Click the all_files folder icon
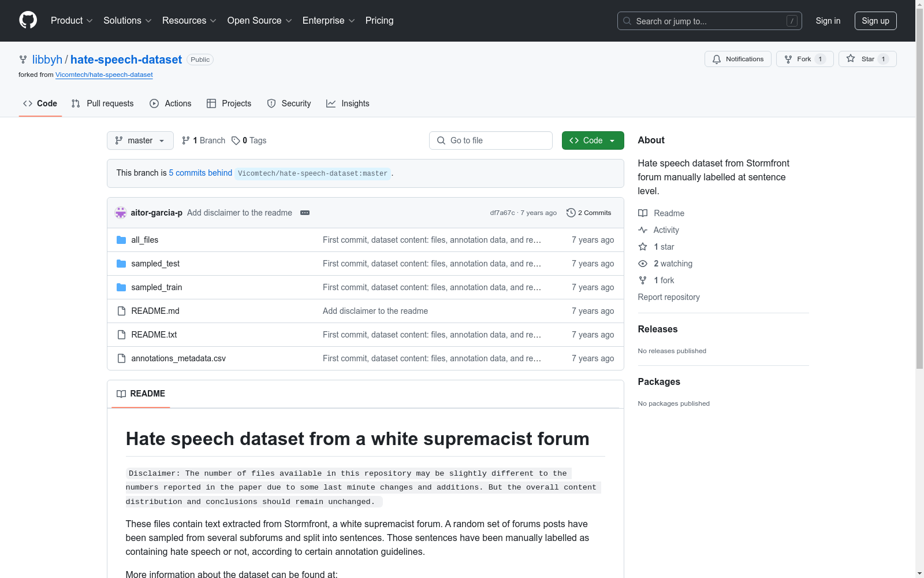Viewport: 924px width, 578px height. click(121, 240)
